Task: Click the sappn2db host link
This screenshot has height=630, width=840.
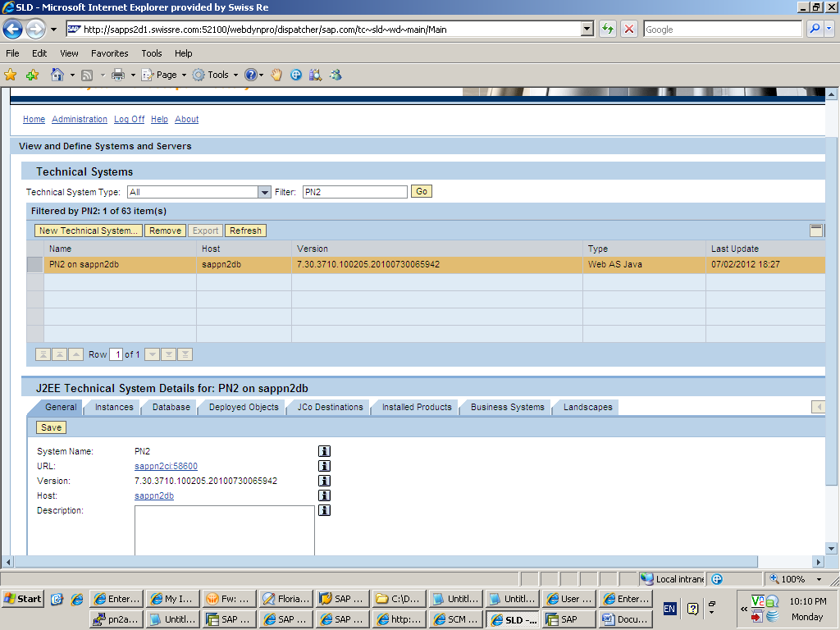Action: [154, 495]
